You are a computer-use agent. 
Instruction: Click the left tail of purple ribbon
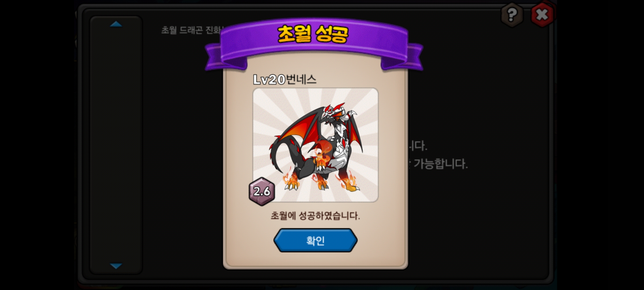(x=225, y=58)
